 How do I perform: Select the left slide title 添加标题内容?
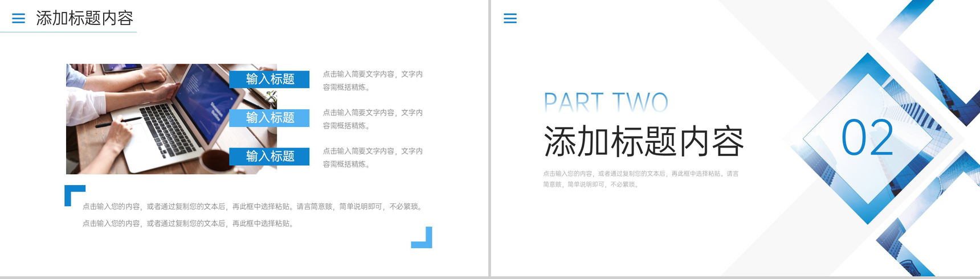click(84, 18)
